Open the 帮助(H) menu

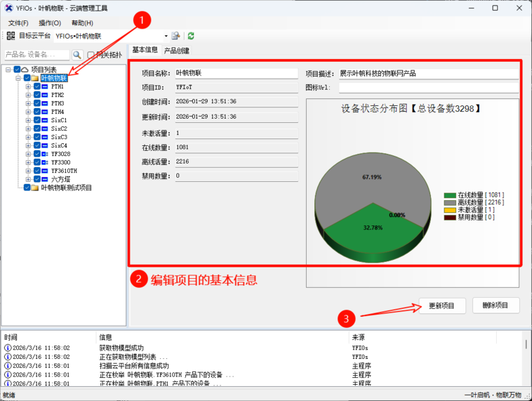[x=82, y=22]
